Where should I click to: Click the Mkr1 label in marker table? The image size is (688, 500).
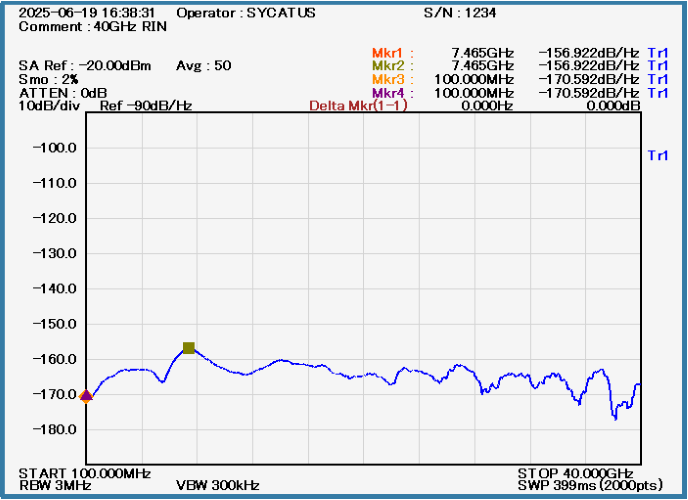[387, 53]
